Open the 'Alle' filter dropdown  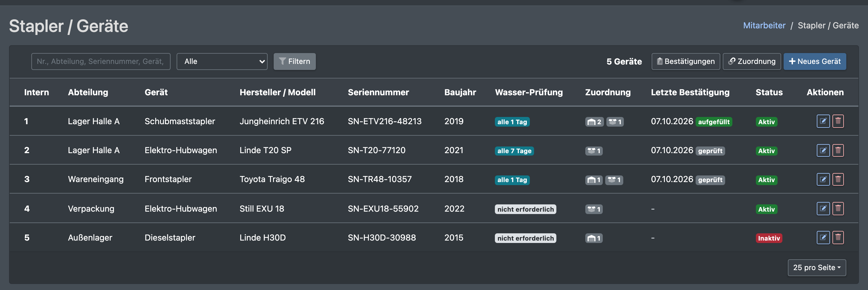[x=222, y=61]
